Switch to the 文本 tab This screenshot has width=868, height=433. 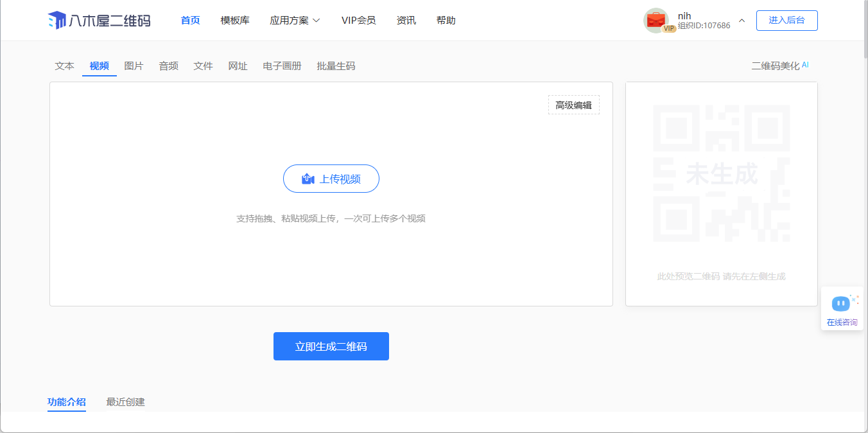(65, 66)
